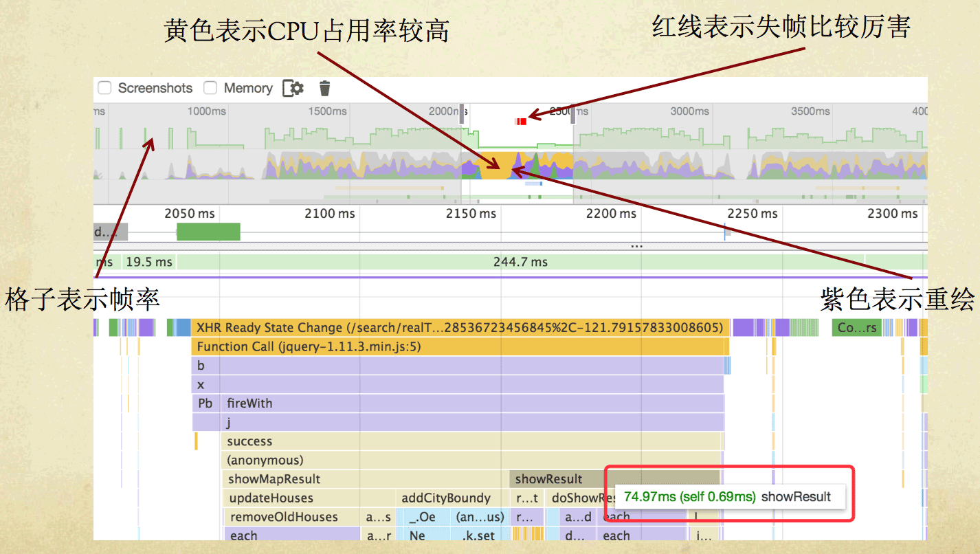This screenshot has height=554, width=980.
Task: Select the _.k.set call block
Action: 480,535
